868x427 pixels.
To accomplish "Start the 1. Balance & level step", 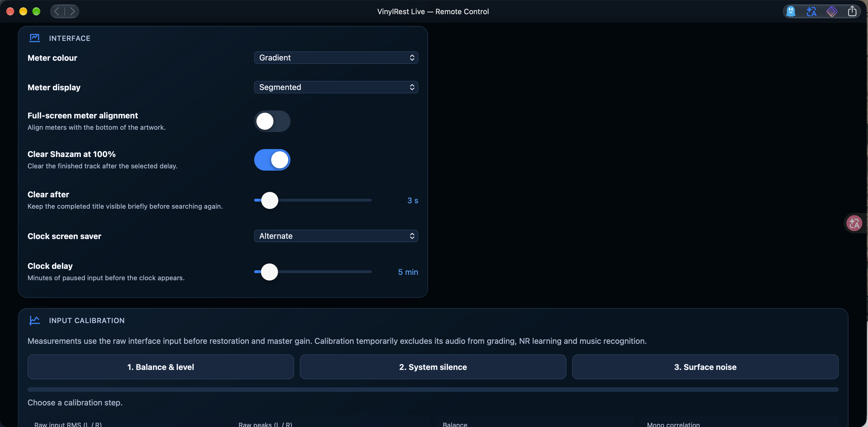I will 161,367.
